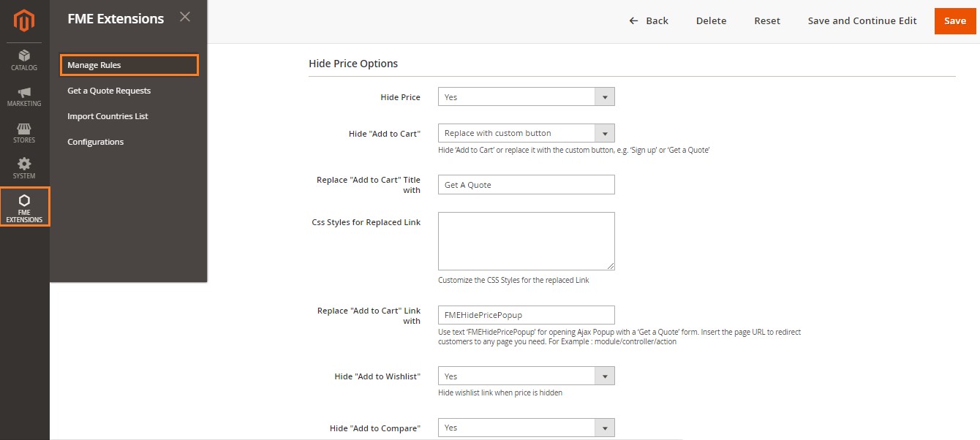This screenshot has width=980, height=440.
Task: Click Save and Continue Edit
Action: [862, 20]
